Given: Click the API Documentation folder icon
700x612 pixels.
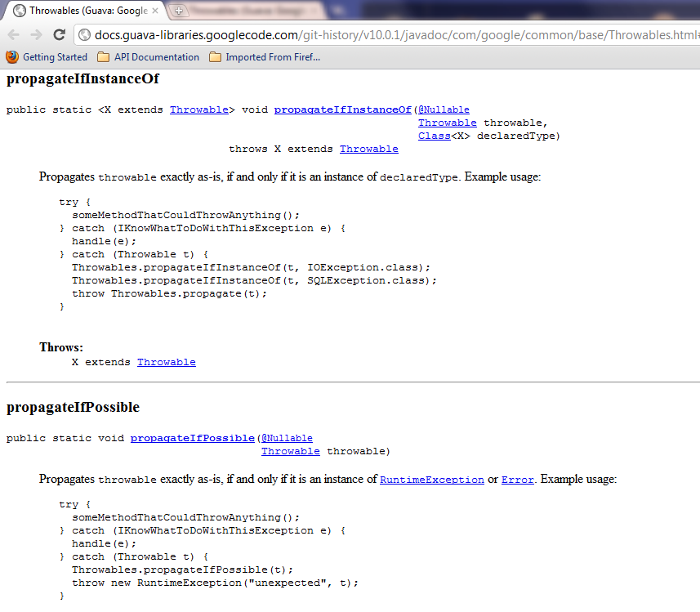Looking at the screenshot, I should (x=101, y=57).
